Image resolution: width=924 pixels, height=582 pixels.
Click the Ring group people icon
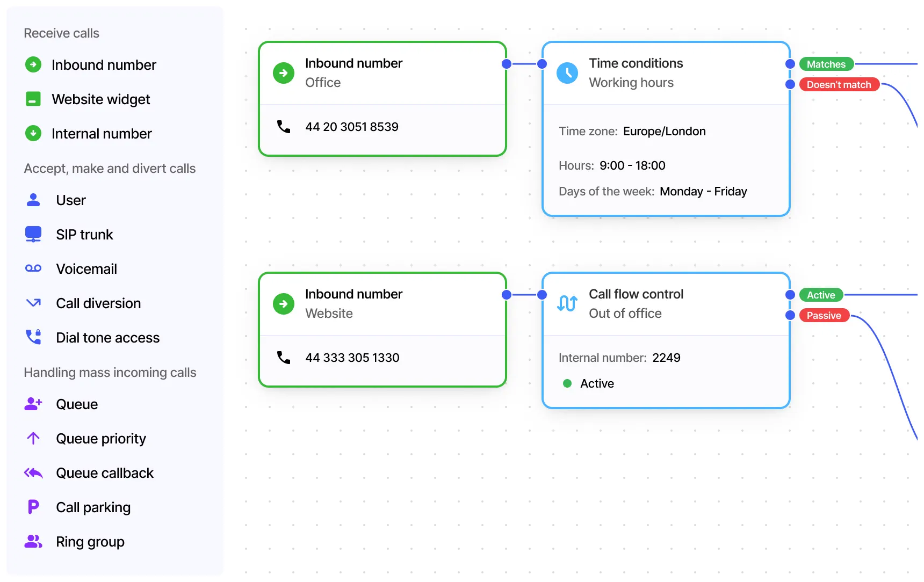[x=33, y=541]
